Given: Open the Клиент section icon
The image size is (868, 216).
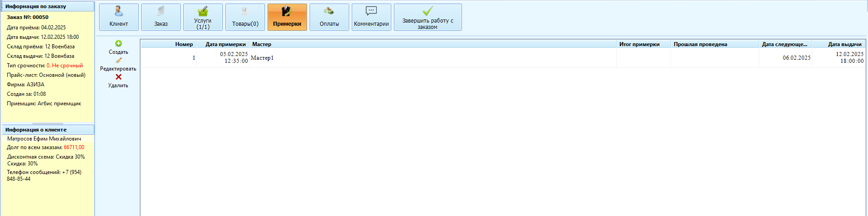Looking at the screenshot, I should coord(119,11).
